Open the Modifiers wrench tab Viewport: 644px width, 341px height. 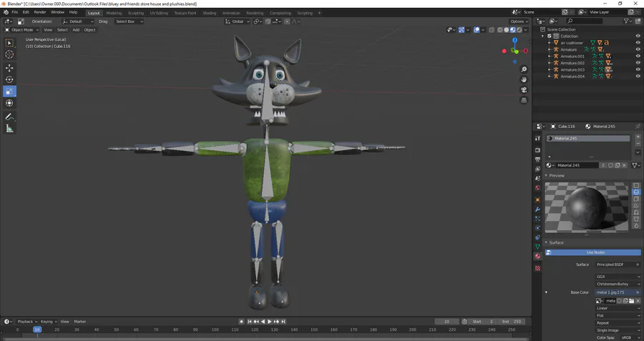tap(537, 209)
